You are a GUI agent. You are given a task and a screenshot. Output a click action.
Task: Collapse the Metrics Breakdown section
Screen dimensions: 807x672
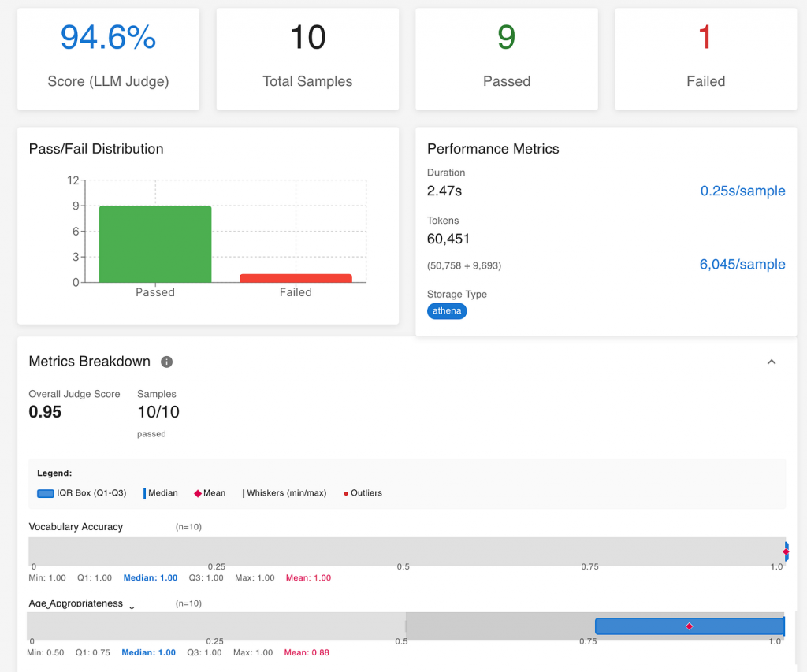pyautogui.click(x=772, y=362)
